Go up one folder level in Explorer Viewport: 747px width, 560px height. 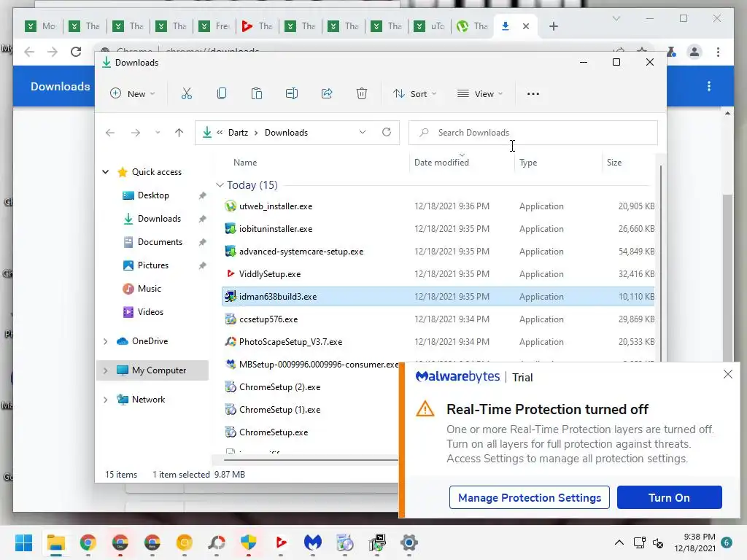[179, 133]
